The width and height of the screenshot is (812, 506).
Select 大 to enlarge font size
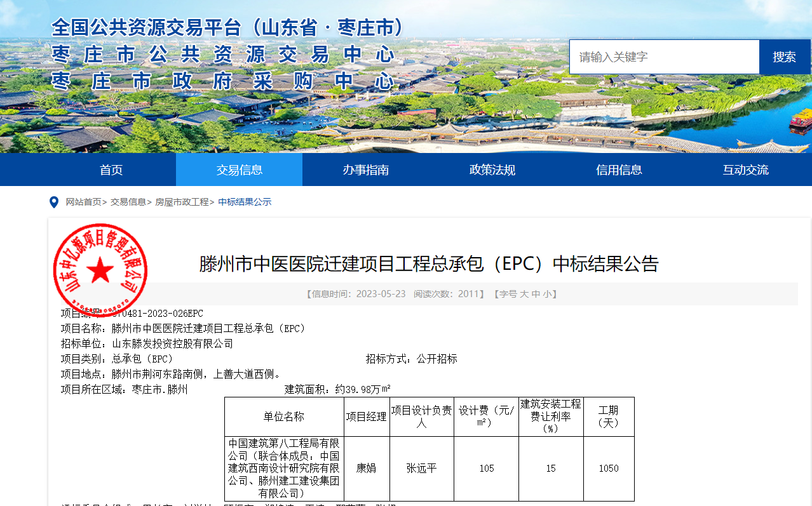pyautogui.click(x=523, y=294)
